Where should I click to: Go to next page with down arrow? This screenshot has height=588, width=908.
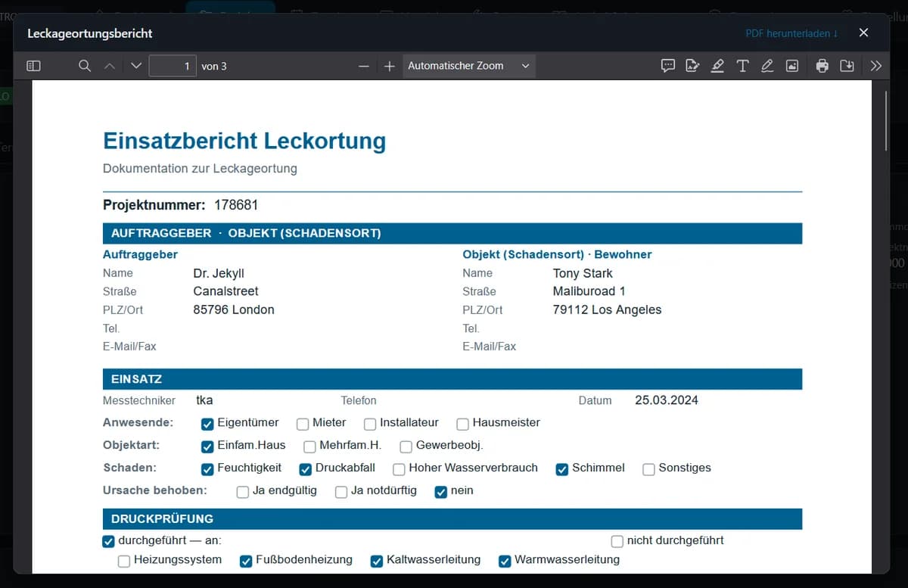[x=136, y=66]
